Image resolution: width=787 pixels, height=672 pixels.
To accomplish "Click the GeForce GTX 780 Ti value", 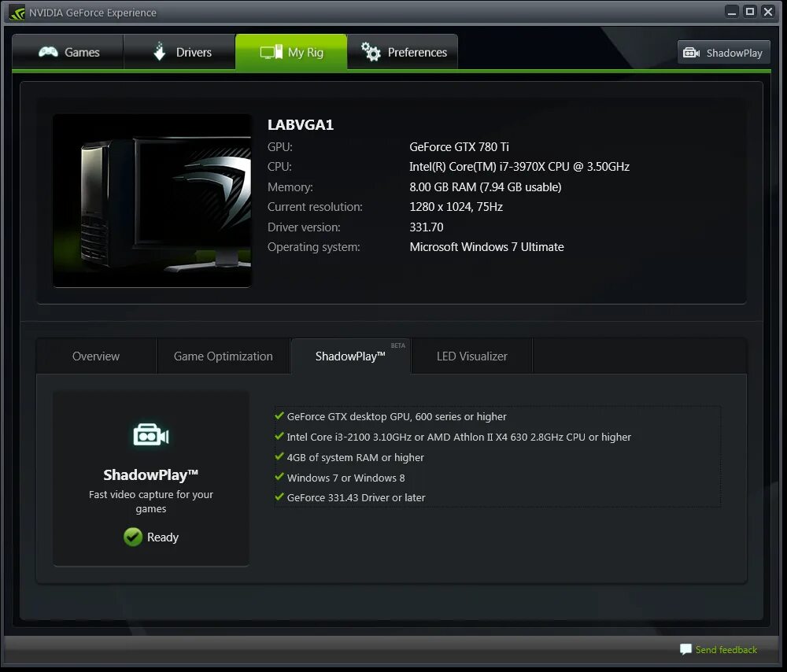I will [459, 147].
